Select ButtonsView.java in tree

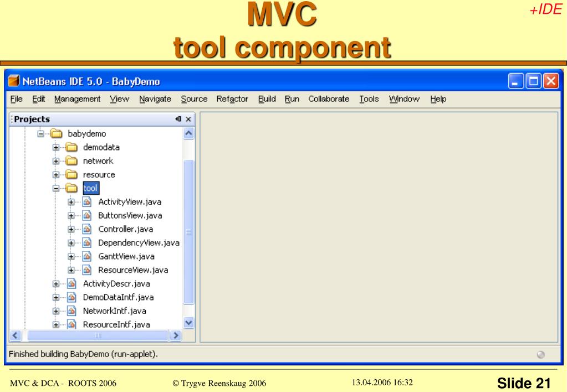tap(130, 216)
